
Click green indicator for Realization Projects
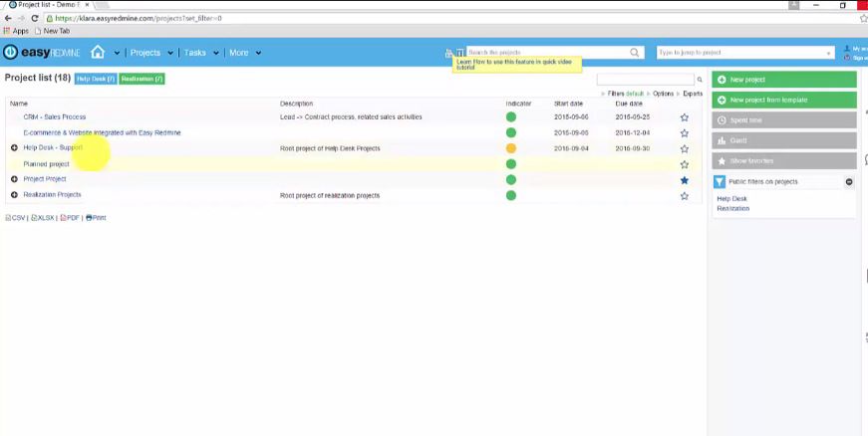point(511,196)
